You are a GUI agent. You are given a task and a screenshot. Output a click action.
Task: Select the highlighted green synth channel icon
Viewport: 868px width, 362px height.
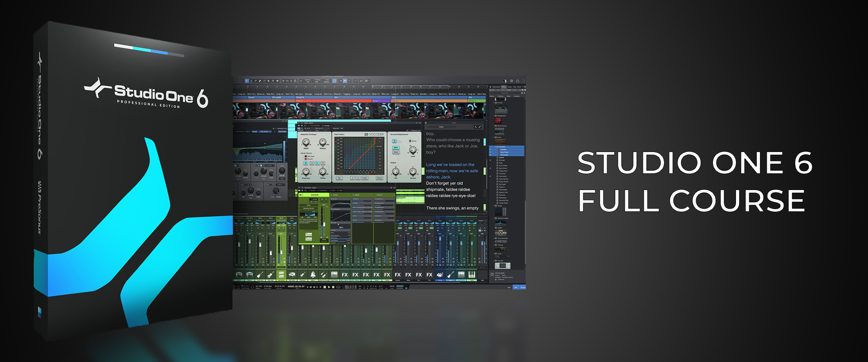(281, 275)
